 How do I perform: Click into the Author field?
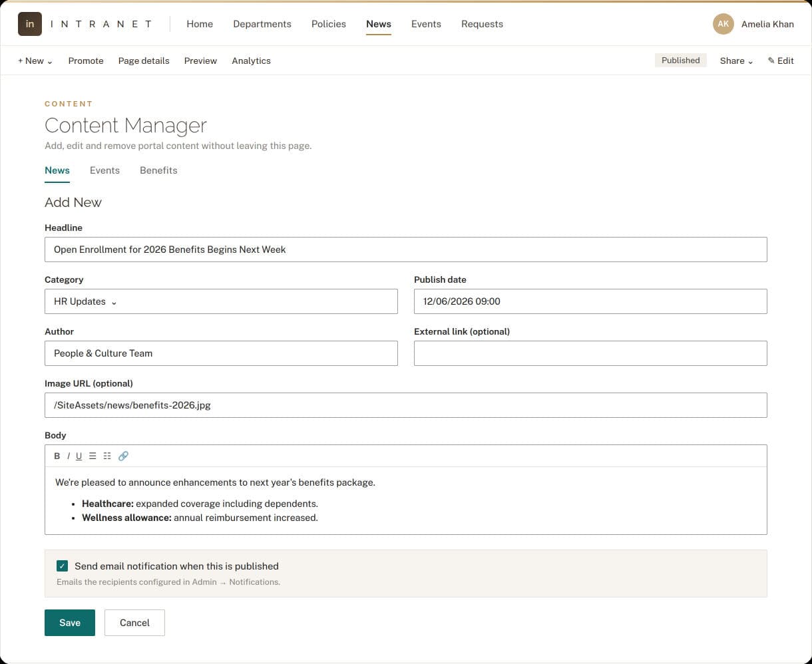coord(221,353)
